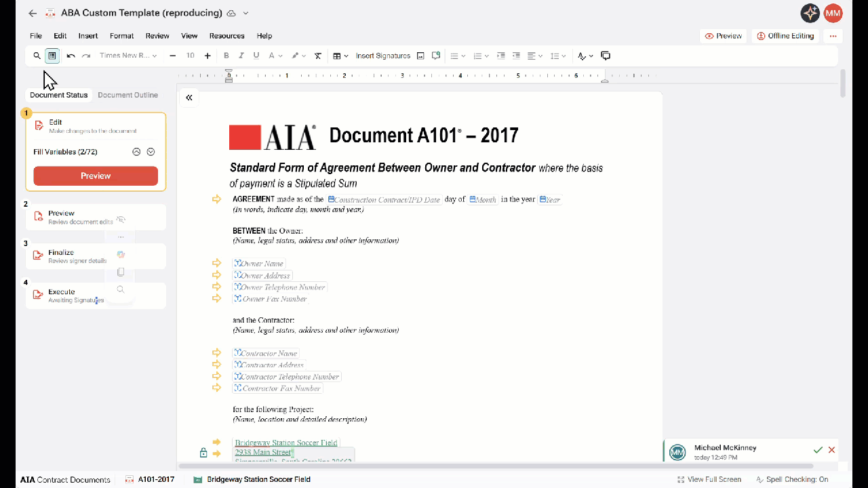Open the Edit menu
Image resolution: width=868 pixels, height=488 pixels.
tap(60, 36)
